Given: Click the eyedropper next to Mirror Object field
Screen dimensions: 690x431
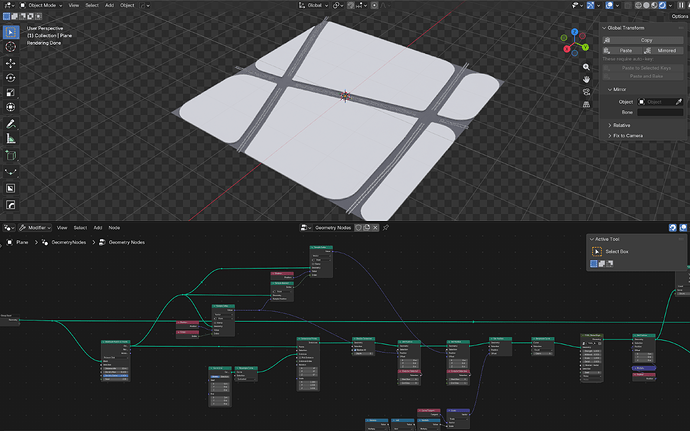Looking at the screenshot, I should 679,102.
